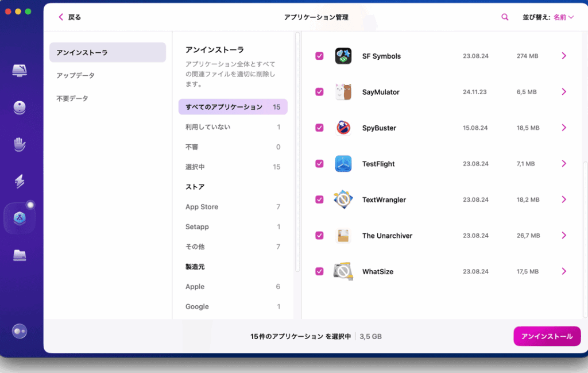Go back using the 戻る button
Viewport: 588px width, 373px height.
[69, 17]
